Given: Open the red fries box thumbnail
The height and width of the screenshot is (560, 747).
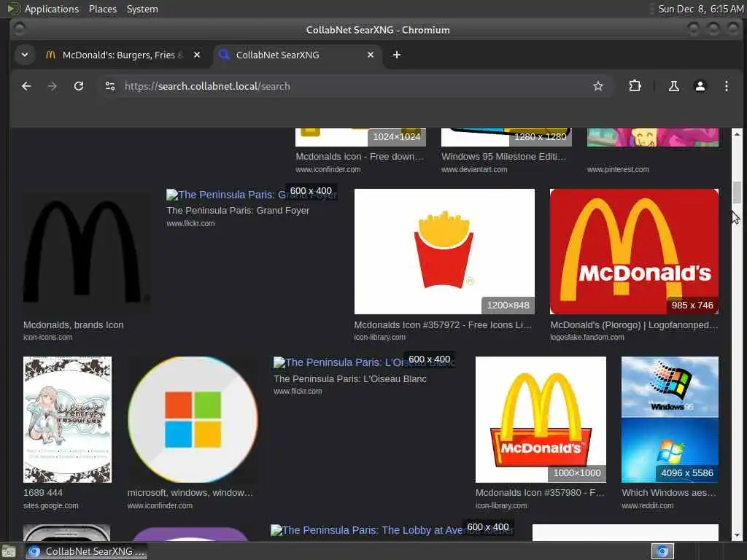Looking at the screenshot, I should pyautogui.click(x=444, y=252).
